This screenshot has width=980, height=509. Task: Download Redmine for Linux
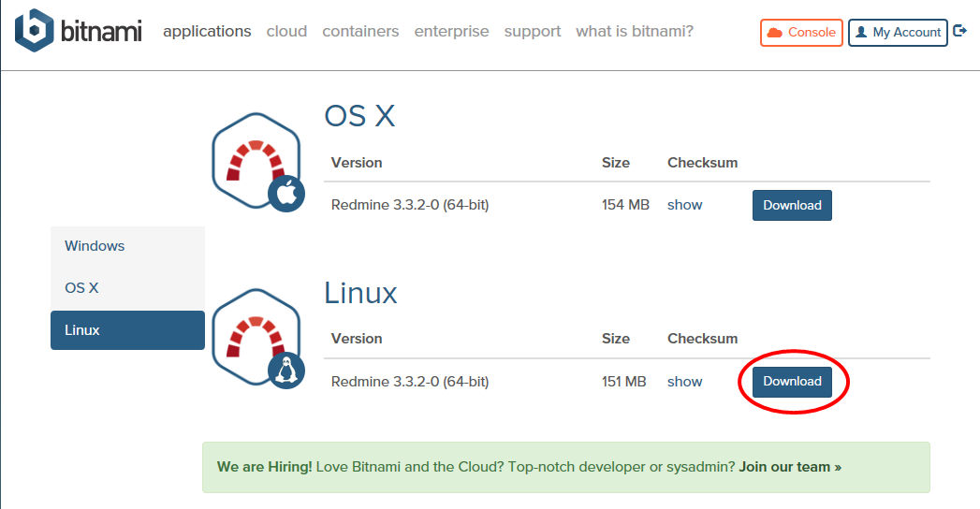click(x=792, y=382)
